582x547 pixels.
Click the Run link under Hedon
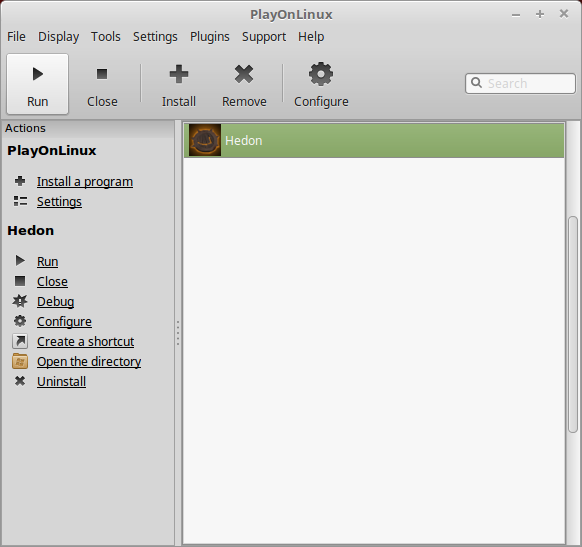(x=48, y=261)
